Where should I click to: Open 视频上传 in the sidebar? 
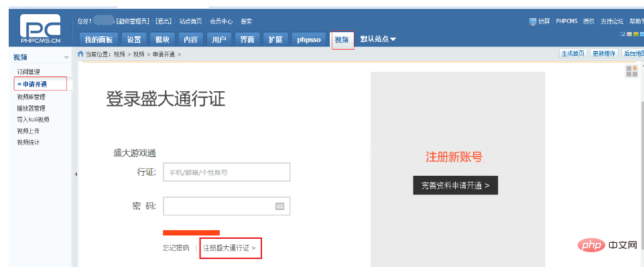[28, 131]
